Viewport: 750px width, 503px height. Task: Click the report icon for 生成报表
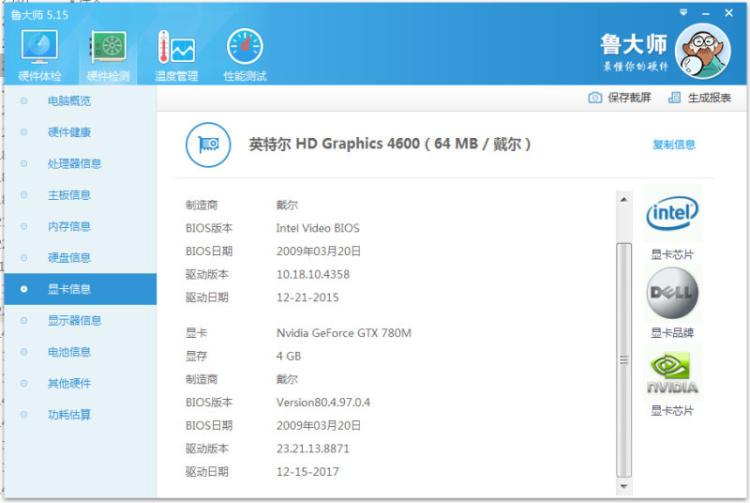click(674, 98)
